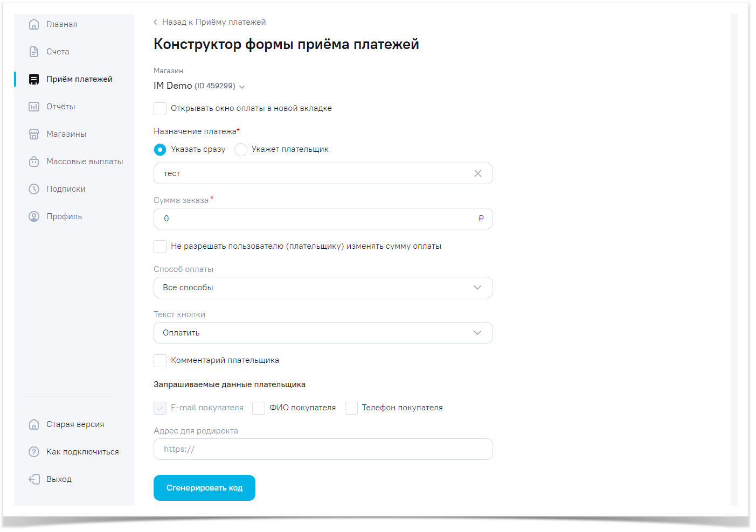Click the home icon next to Главная
The image size is (756, 532).
point(34,24)
